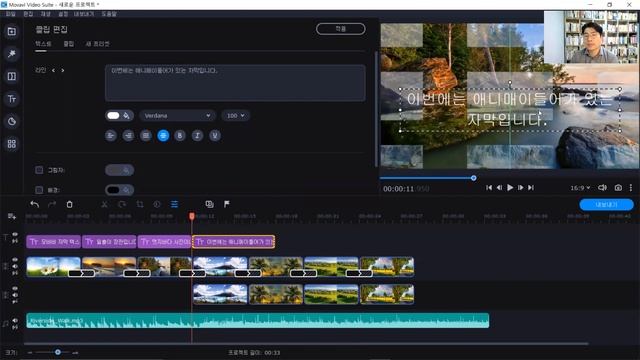Screen dimensions: 640x360
Task: Open the transitions panel in sidebar
Action: (12, 76)
